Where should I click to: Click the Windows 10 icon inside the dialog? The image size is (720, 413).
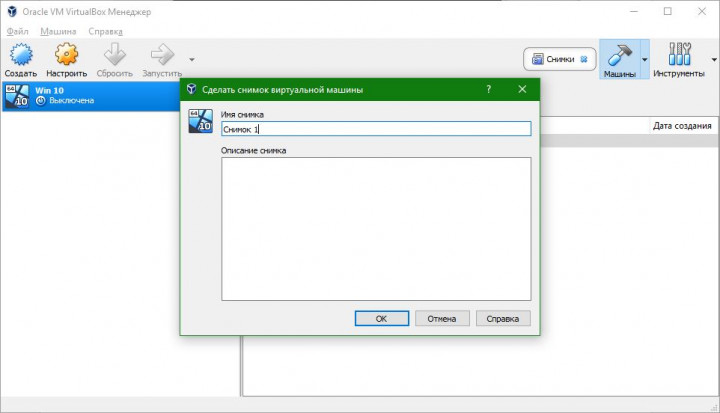click(201, 121)
